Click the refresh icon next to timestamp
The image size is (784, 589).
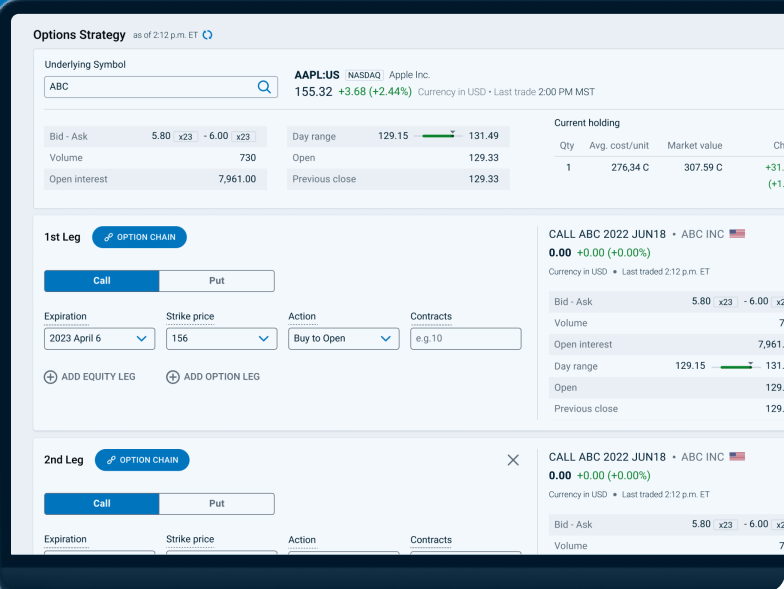tap(208, 35)
